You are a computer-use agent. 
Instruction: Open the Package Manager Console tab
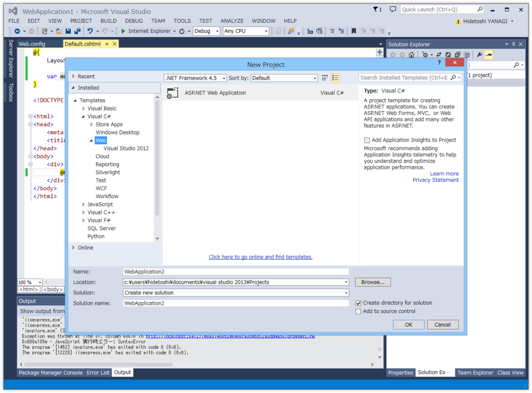pyautogui.click(x=50, y=373)
